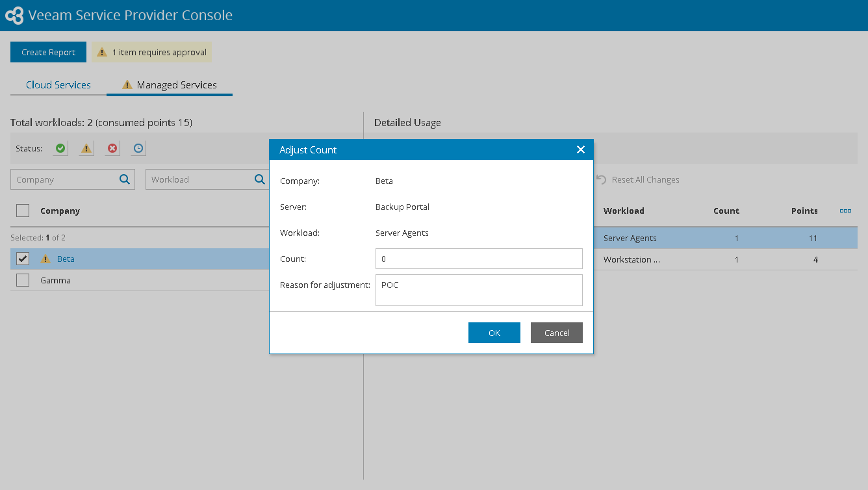Focus the Count input field
Screen dimensions: 868x490
(x=479, y=259)
